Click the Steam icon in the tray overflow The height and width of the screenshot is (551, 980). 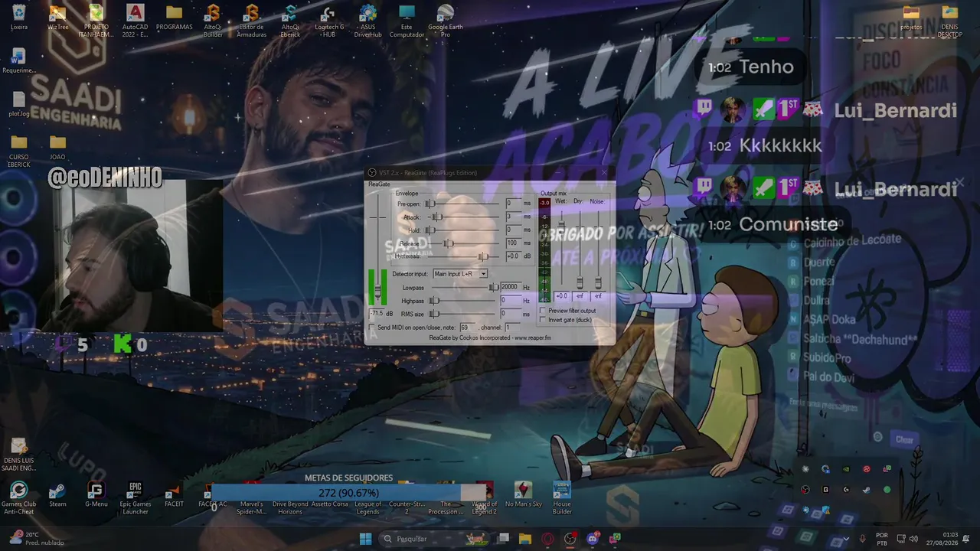867,490
